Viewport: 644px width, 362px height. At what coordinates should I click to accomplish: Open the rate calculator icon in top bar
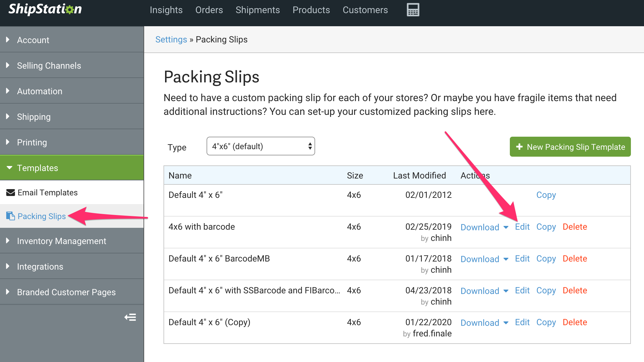point(413,10)
